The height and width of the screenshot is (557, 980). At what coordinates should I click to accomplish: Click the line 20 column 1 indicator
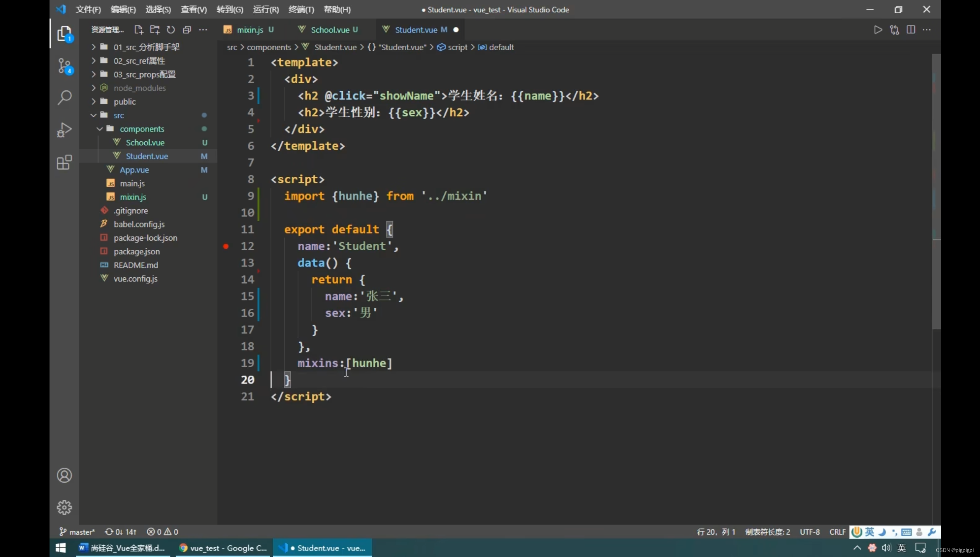coord(716,532)
